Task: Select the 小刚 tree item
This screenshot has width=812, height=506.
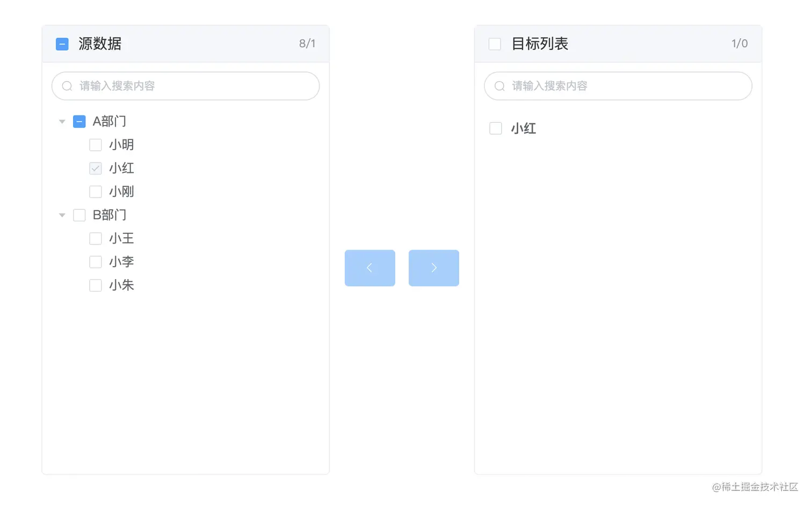Action: [121, 191]
